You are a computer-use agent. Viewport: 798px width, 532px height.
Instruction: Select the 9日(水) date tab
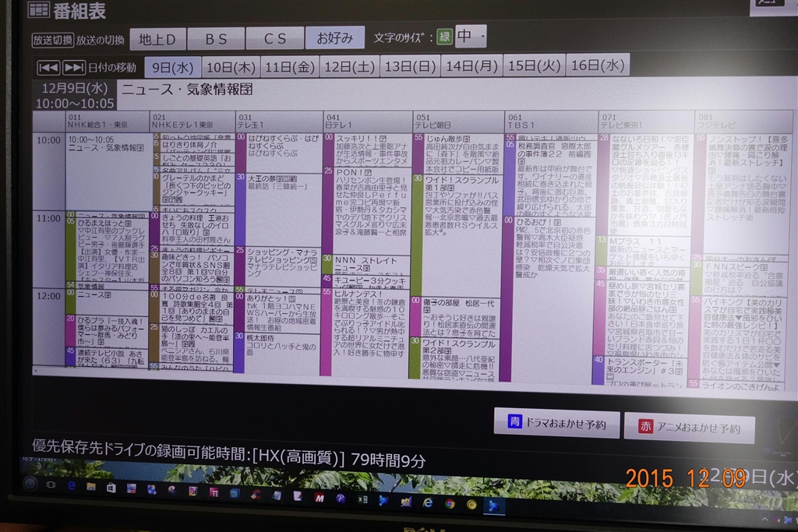pos(172,67)
